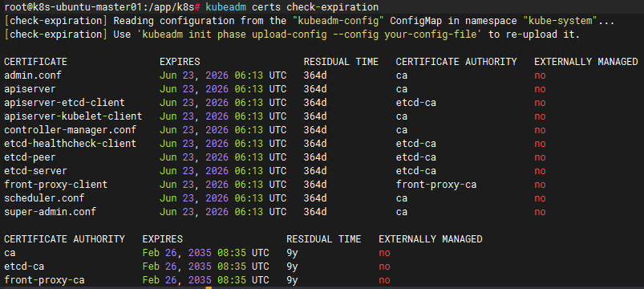Click the EXTERNALLY MANAGED header in the first table
The height and width of the screenshot is (289, 644).
pos(586,62)
